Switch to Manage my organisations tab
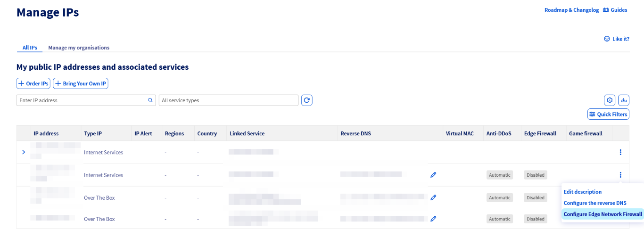Viewport: 644px width, 229px height. 79,48
